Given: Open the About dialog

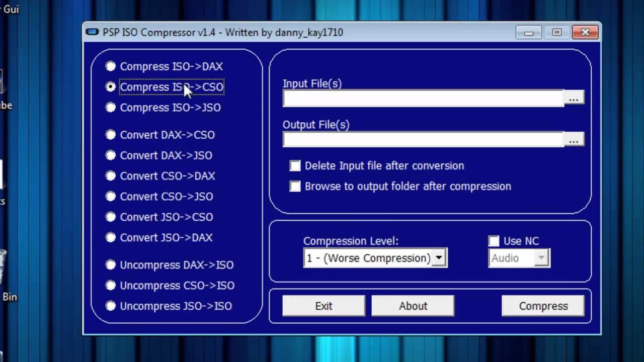Looking at the screenshot, I should (x=413, y=306).
